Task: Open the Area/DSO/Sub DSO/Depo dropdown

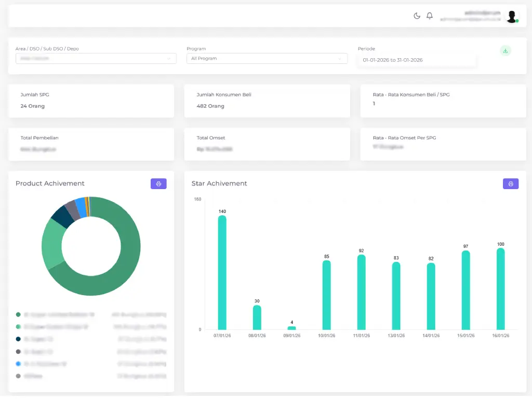Action: coord(96,58)
